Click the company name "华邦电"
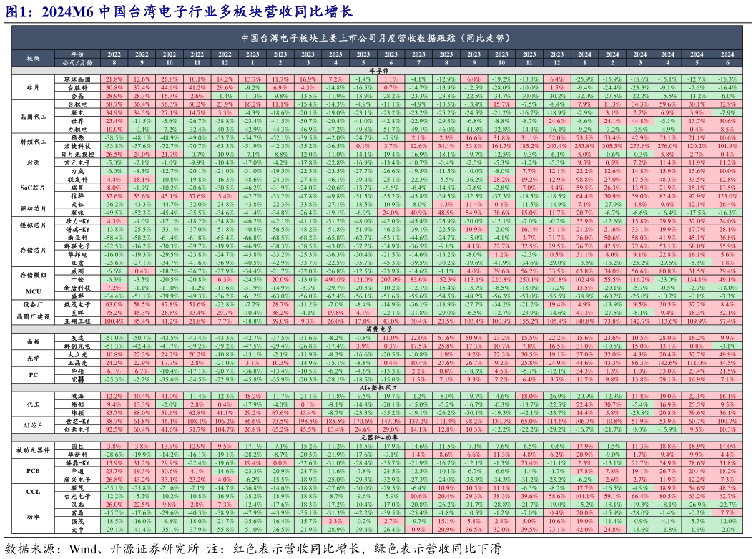Image resolution: width=756 pixels, height=559 pixels. coord(78,255)
